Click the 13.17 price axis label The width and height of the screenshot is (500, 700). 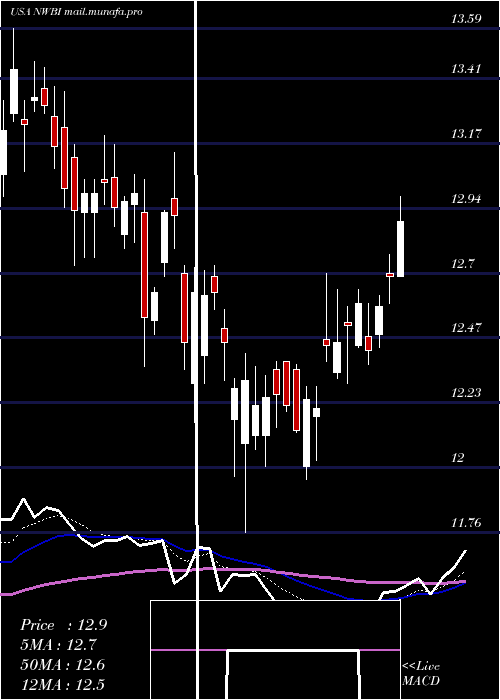[x=467, y=133]
